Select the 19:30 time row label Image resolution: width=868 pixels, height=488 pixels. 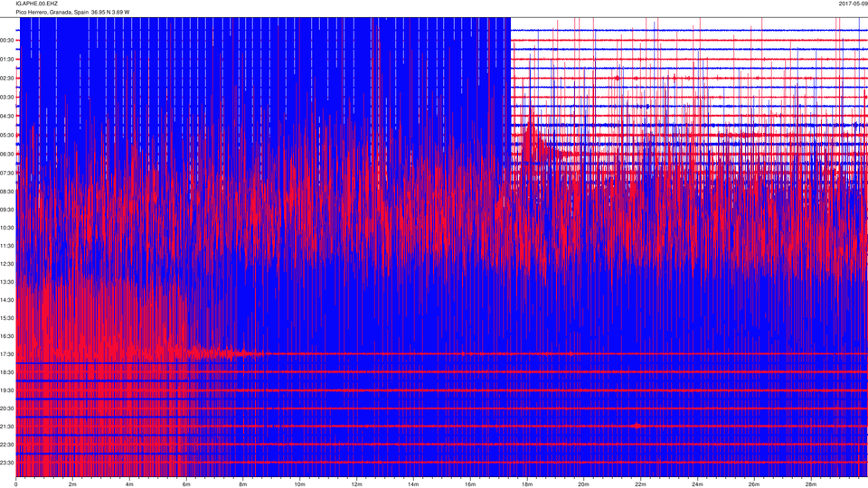pos(7,390)
